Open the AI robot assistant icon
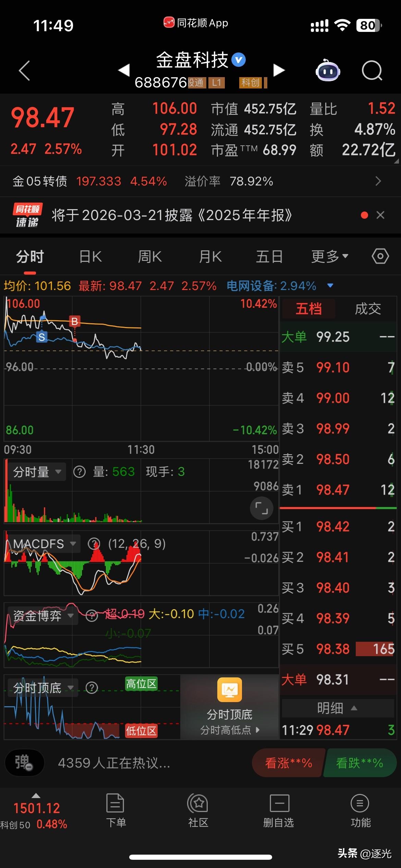The height and width of the screenshot is (868, 401). click(x=328, y=70)
